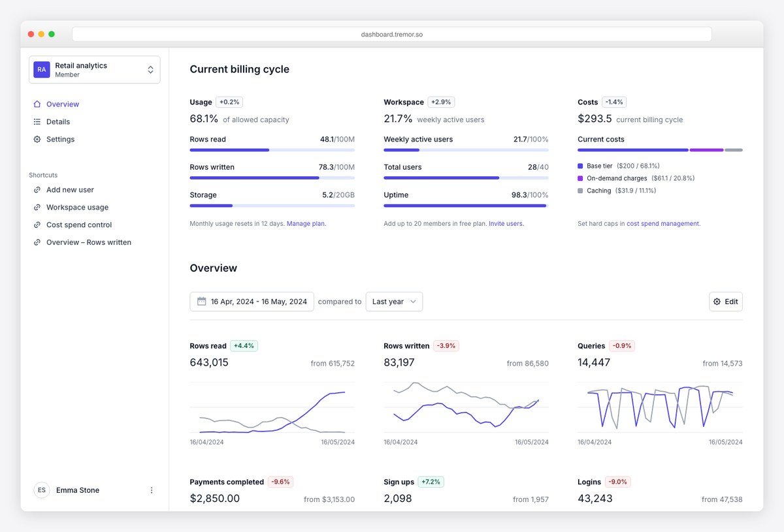Viewport: 784px width, 532px height.
Task: Click the 2,098 sign ups value
Action: (x=398, y=499)
